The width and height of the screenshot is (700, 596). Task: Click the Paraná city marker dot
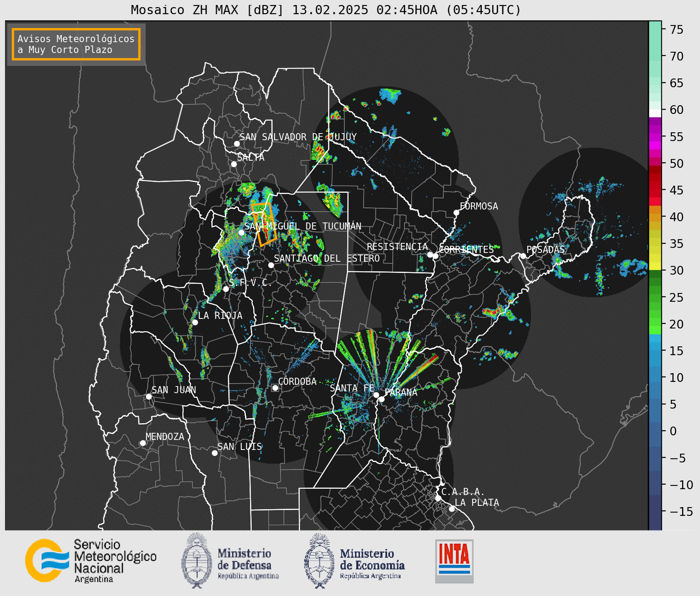(x=382, y=399)
